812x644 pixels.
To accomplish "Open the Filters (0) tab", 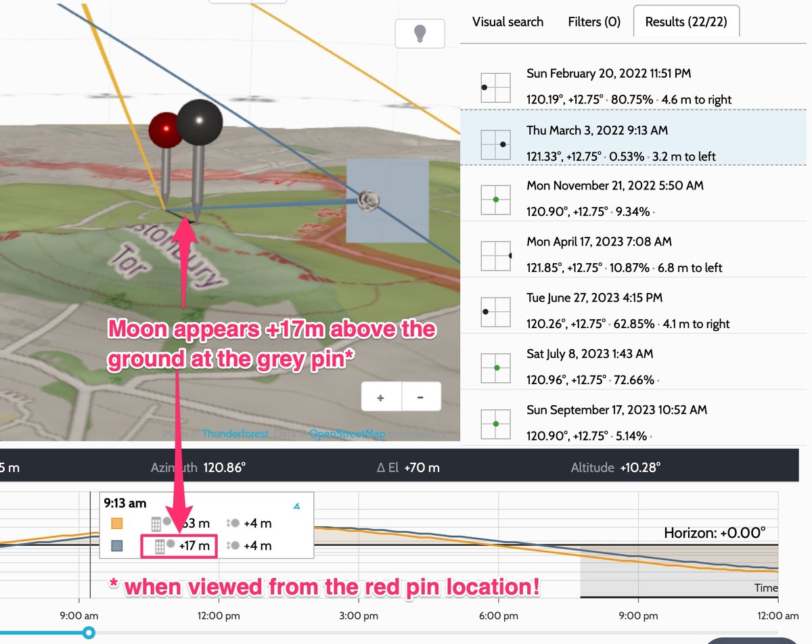I will point(593,22).
